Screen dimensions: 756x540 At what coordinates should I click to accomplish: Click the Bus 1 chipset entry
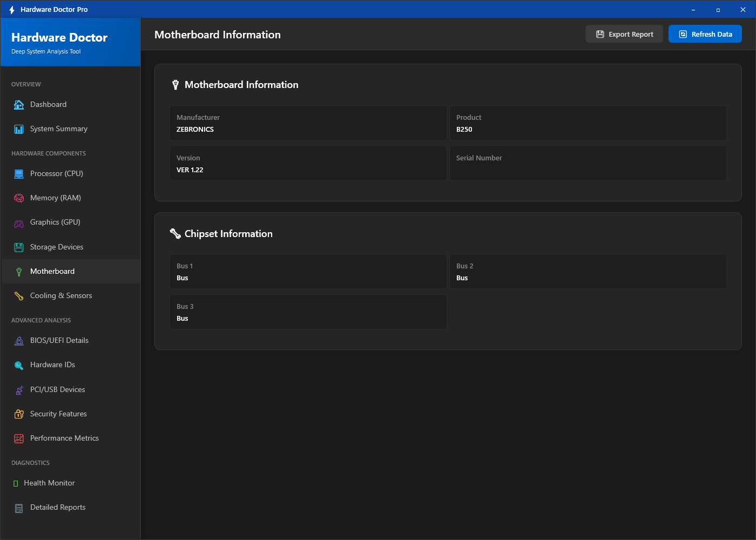308,272
